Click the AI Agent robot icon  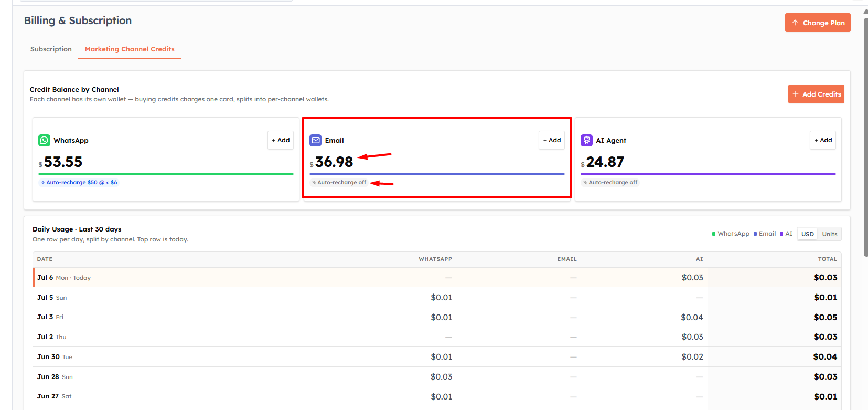[586, 140]
